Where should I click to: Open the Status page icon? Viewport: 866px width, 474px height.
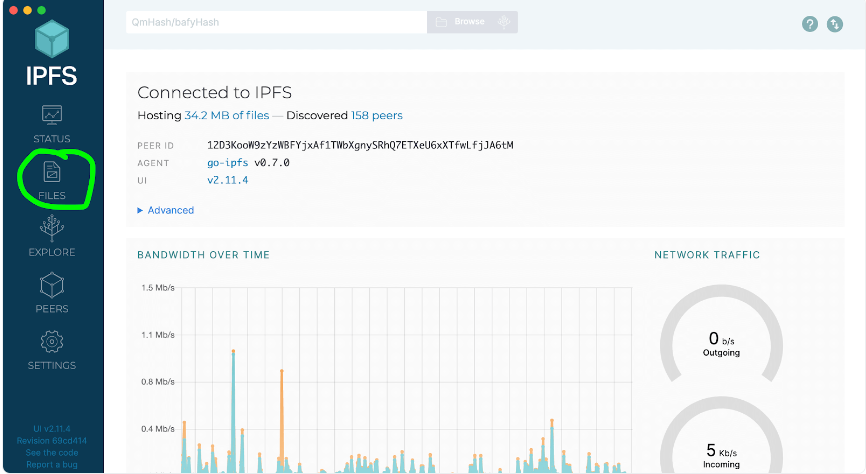point(52,115)
